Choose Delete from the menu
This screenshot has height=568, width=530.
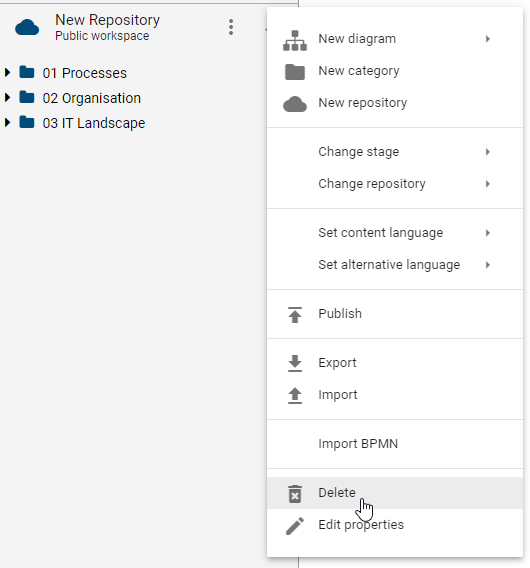[395, 493]
